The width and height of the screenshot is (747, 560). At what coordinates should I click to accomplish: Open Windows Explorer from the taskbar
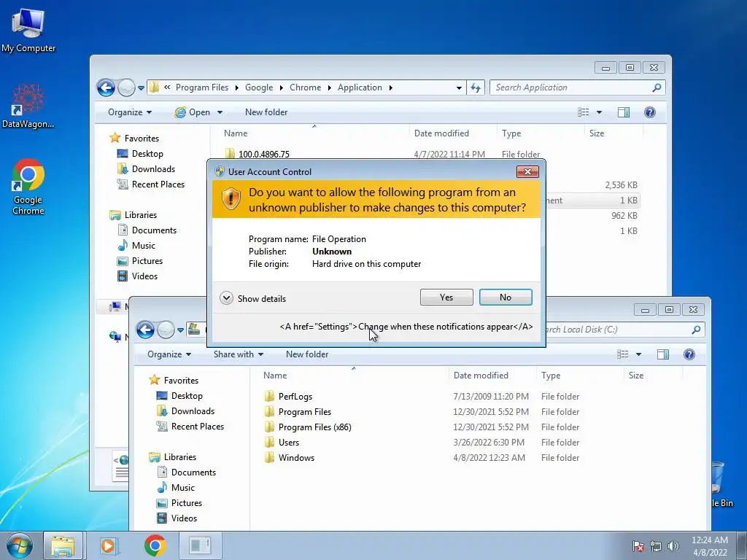click(x=63, y=545)
